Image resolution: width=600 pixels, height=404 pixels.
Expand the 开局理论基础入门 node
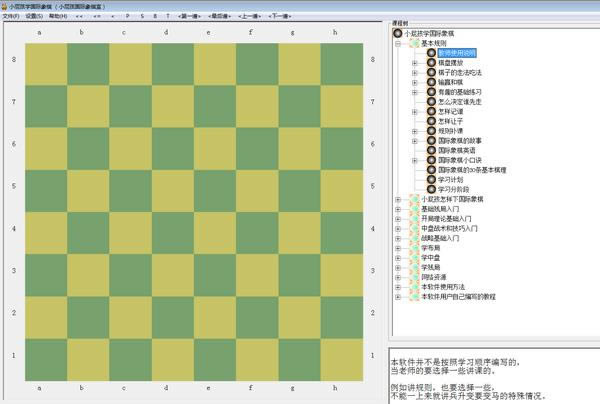tap(398, 219)
